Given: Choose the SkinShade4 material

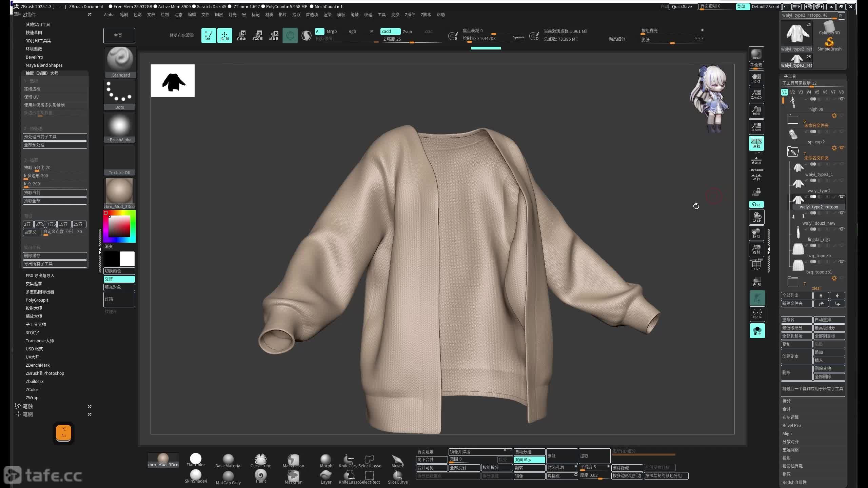Looking at the screenshot, I should tap(196, 476).
